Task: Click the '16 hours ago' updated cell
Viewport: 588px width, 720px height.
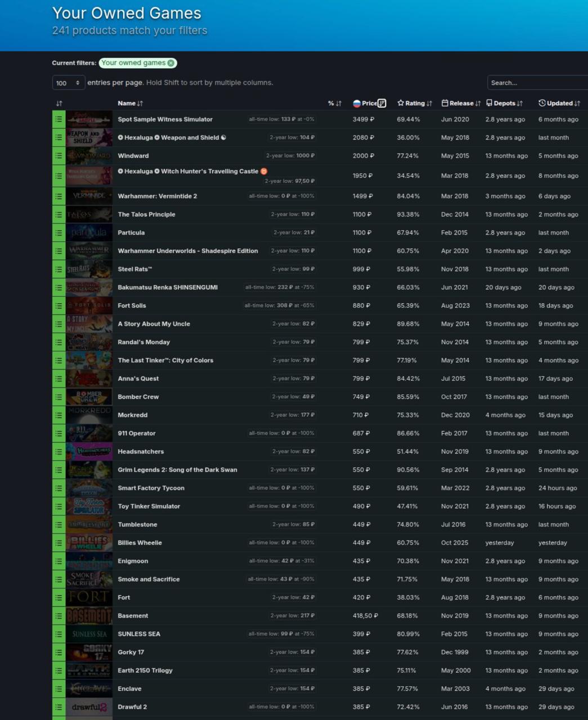Action: [557, 506]
